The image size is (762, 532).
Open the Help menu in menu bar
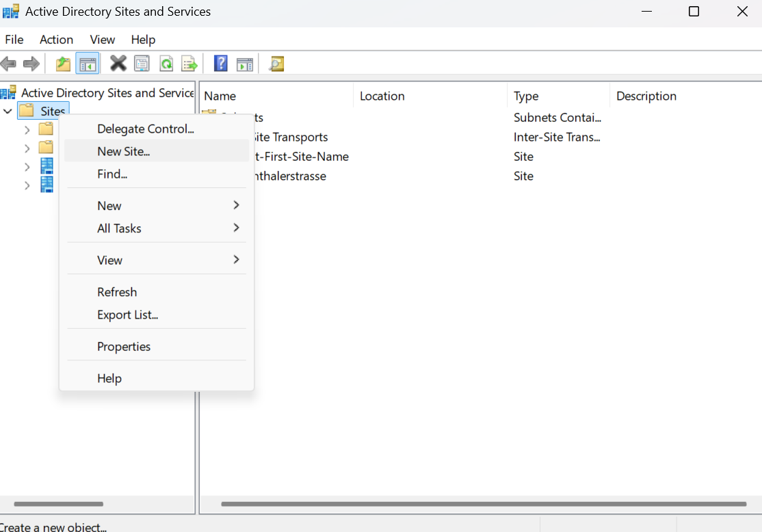click(143, 40)
